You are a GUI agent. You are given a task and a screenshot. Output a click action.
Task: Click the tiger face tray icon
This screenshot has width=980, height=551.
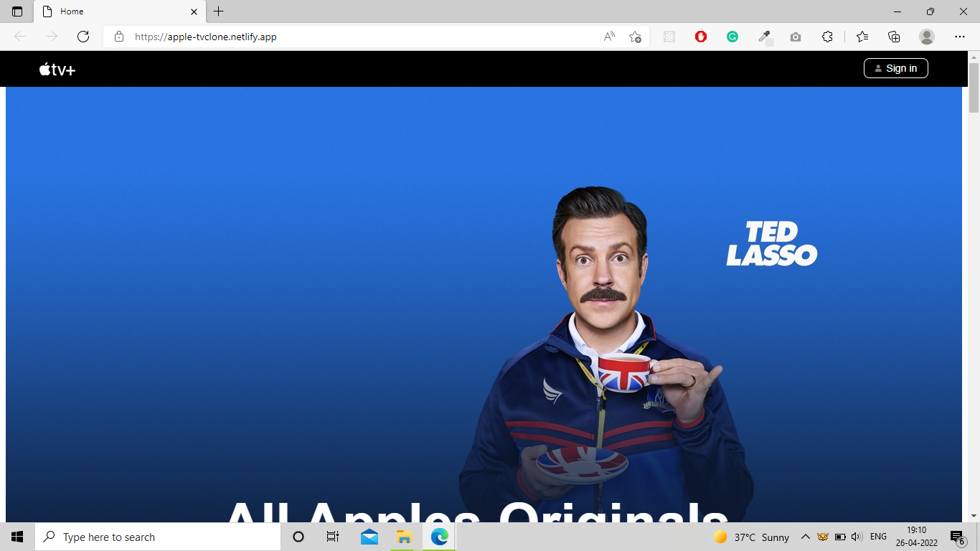pos(823,537)
